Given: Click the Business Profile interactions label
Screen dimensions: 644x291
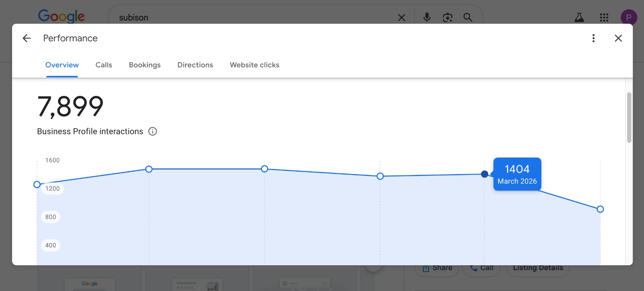Looking at the screenshot, I should [90, 131].
